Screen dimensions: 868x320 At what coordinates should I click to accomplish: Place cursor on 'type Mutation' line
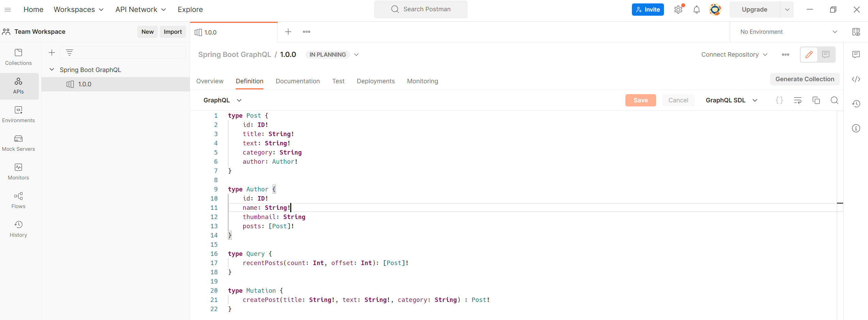(x=255, y=291)
